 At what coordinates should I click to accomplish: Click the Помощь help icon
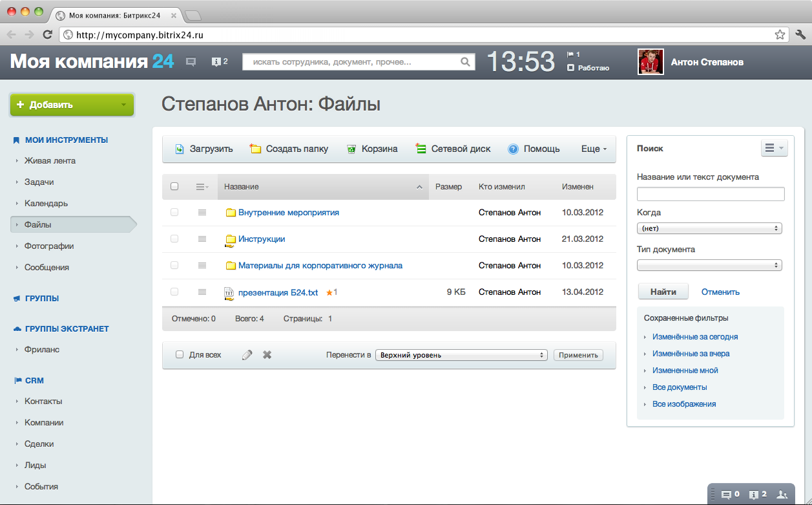point(514,149)
